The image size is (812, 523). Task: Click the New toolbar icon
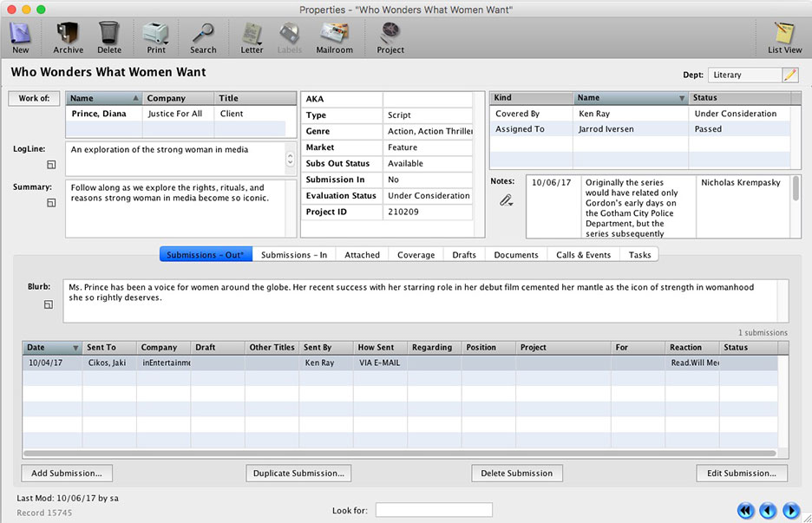click(x=20, y=38)
